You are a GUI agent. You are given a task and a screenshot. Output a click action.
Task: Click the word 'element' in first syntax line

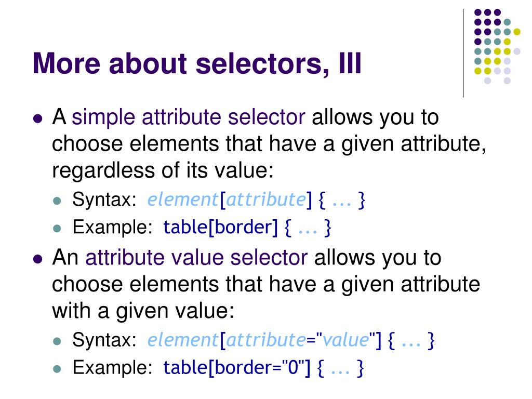click(183, 199)
